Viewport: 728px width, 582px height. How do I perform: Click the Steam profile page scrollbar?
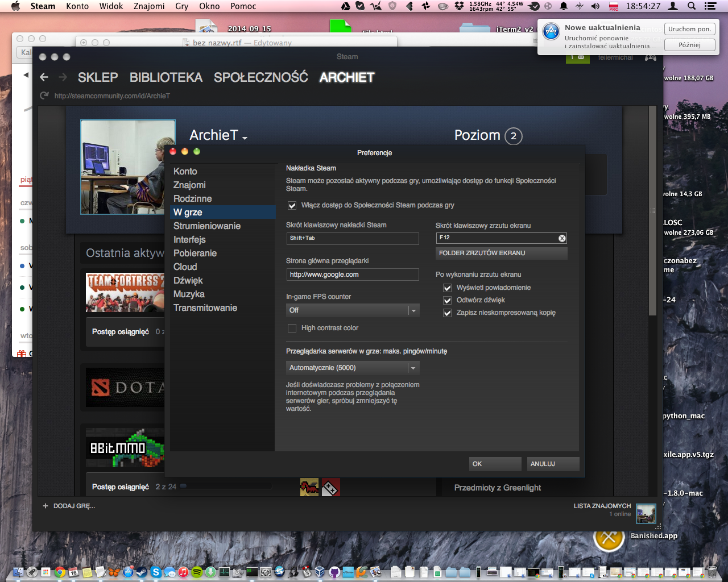(x=652, y=210)
